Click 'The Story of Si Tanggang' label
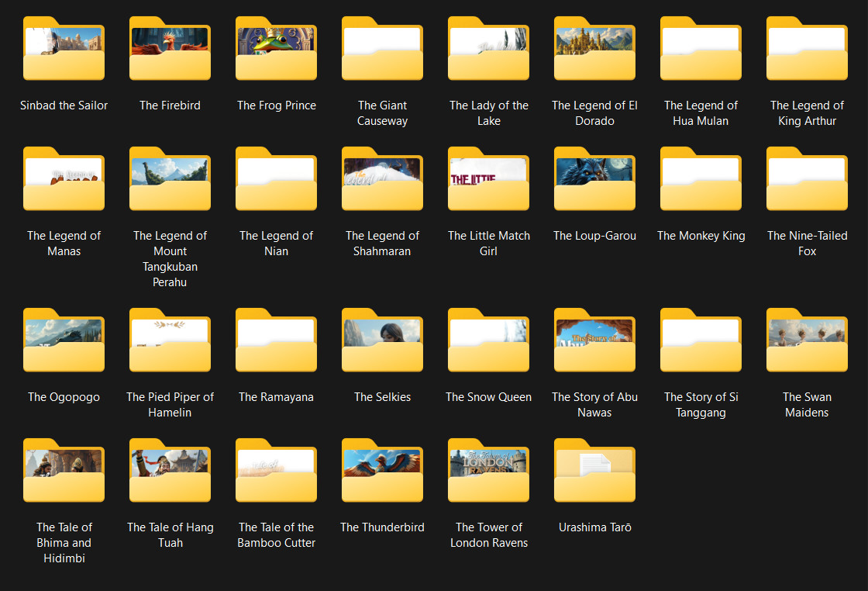This screenshot has width=868, height=591. click(701, 404)
